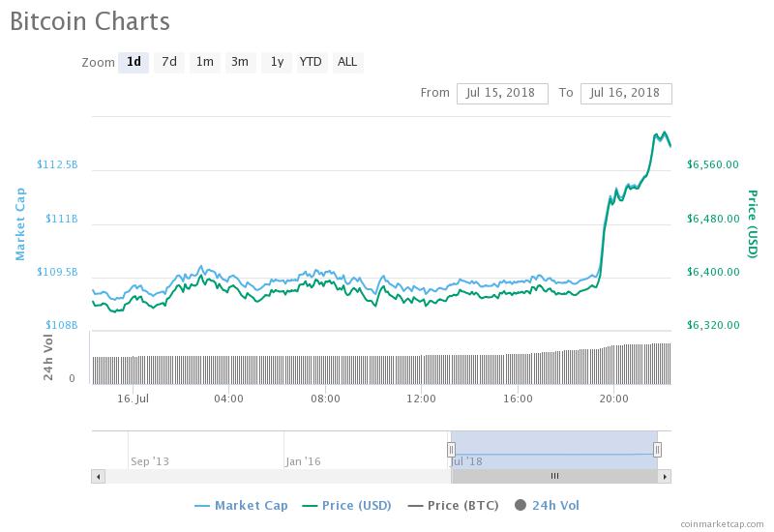Grab the left navigator range handle

coord(451,450)
